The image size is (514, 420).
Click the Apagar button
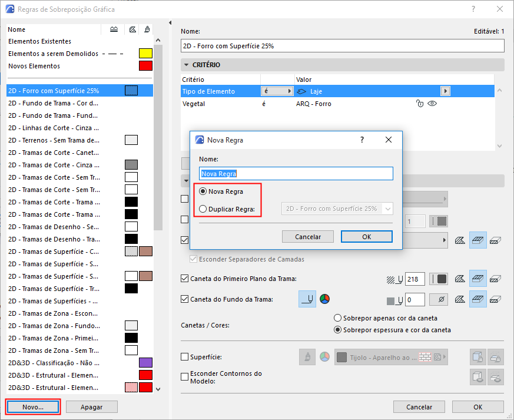[92, 407]
